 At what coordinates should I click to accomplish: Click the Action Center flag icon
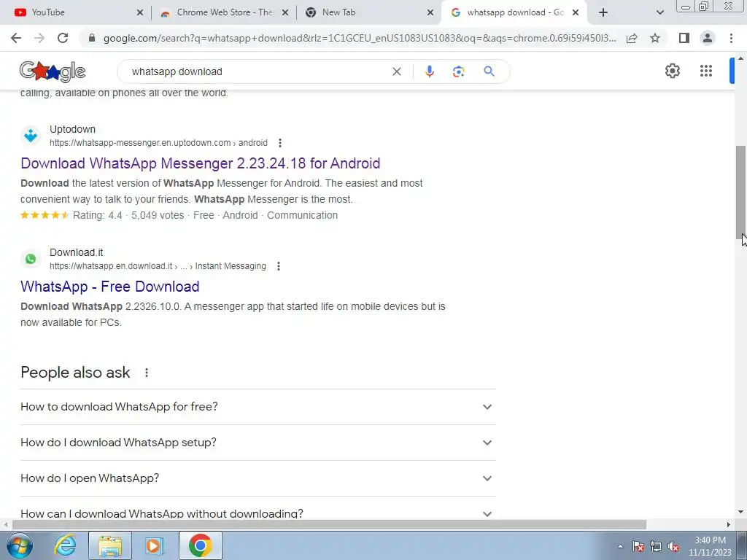638,547
